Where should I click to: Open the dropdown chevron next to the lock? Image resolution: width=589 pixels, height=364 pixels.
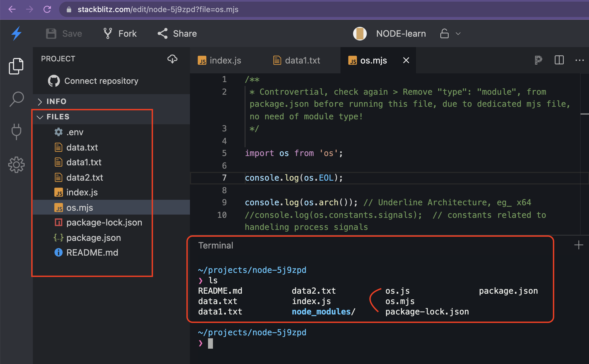[x=458, y=34]
